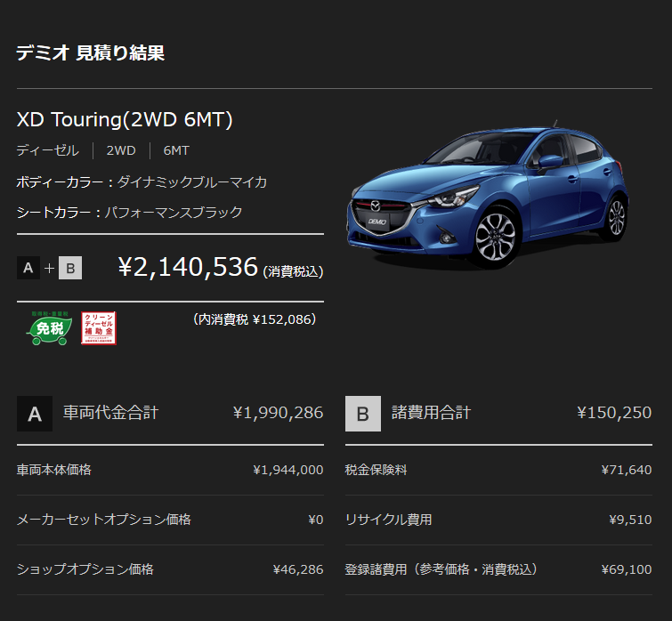
Task: Click 登録諸費用（参考価格・消費税込） label
Action: point(441,569)
